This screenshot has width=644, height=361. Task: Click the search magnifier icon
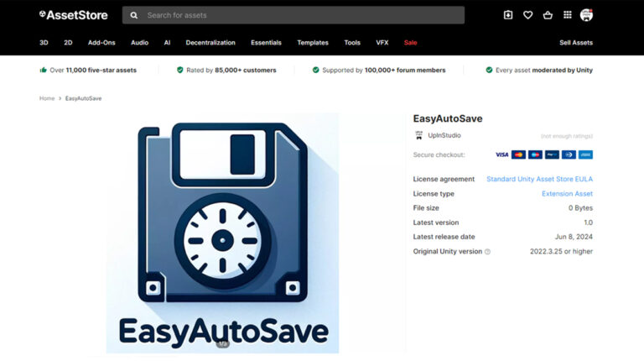point(134,15)
